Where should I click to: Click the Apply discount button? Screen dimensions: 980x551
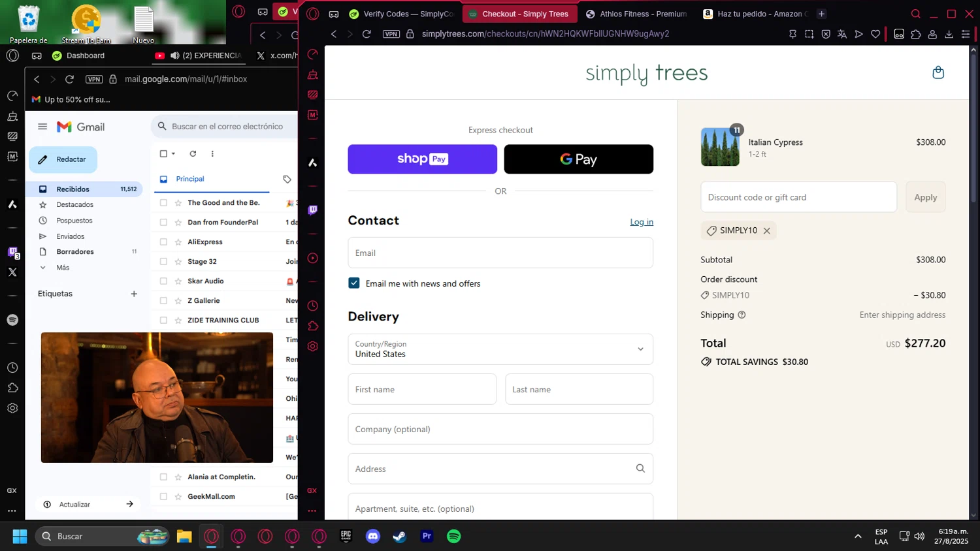coord(925,197)
